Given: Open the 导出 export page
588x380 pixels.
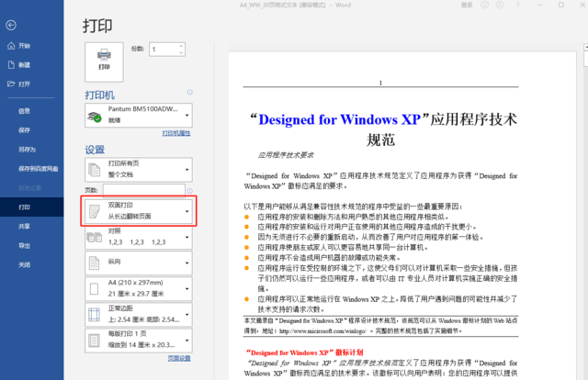Looking at the screenshot, I should 25,246.
